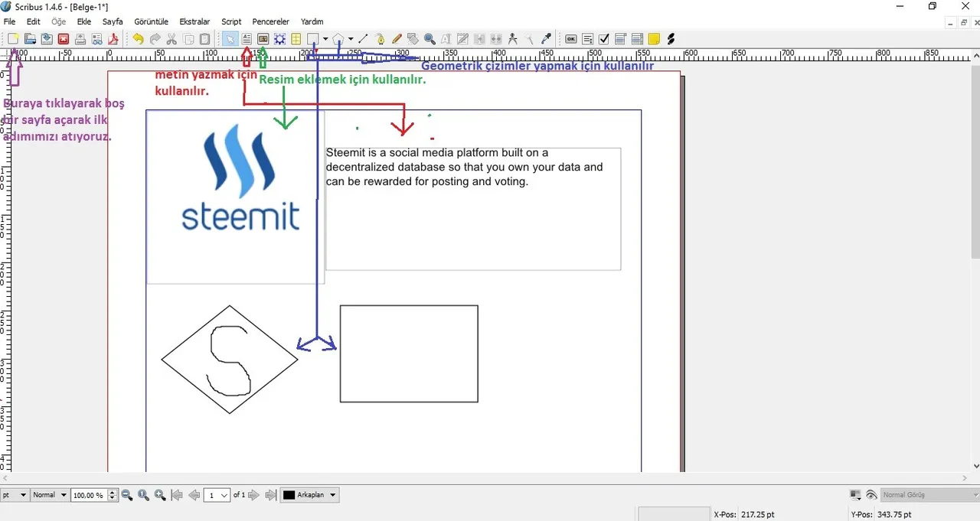Select the Bezier Curve pen tool
This screenshot has height=521, width=980.
[380, 39]
